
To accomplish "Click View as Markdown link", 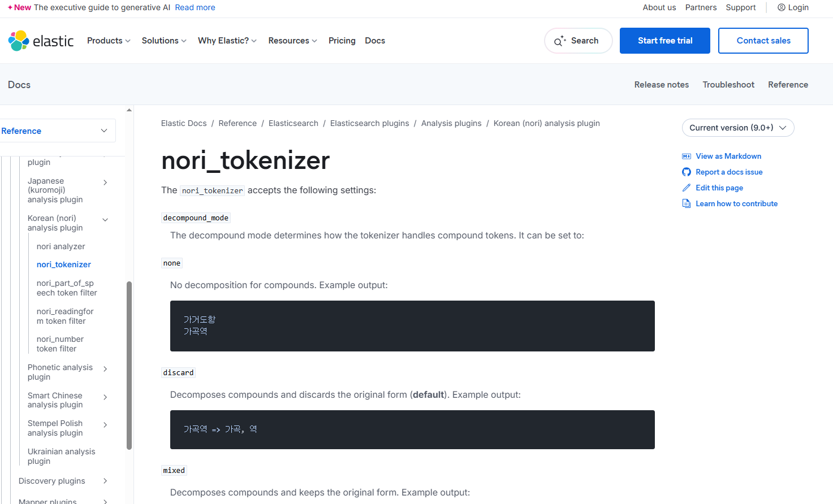I will coord(728,157).
